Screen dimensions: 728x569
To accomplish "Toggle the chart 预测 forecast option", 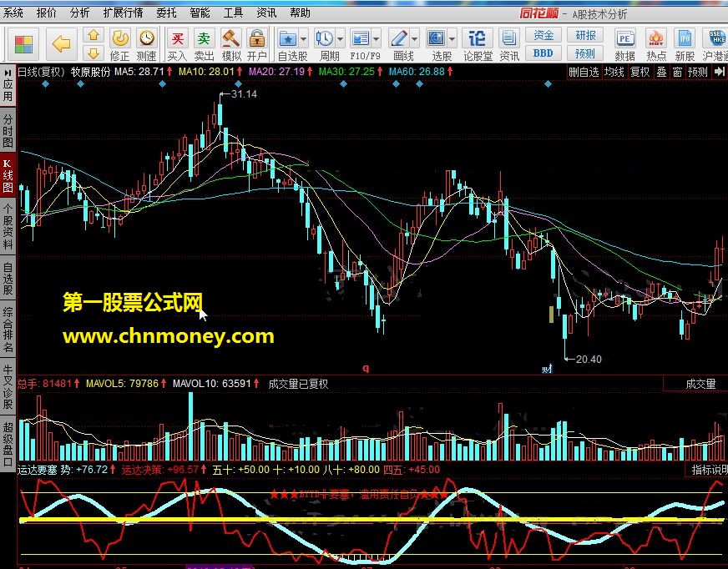I will 698,72.
